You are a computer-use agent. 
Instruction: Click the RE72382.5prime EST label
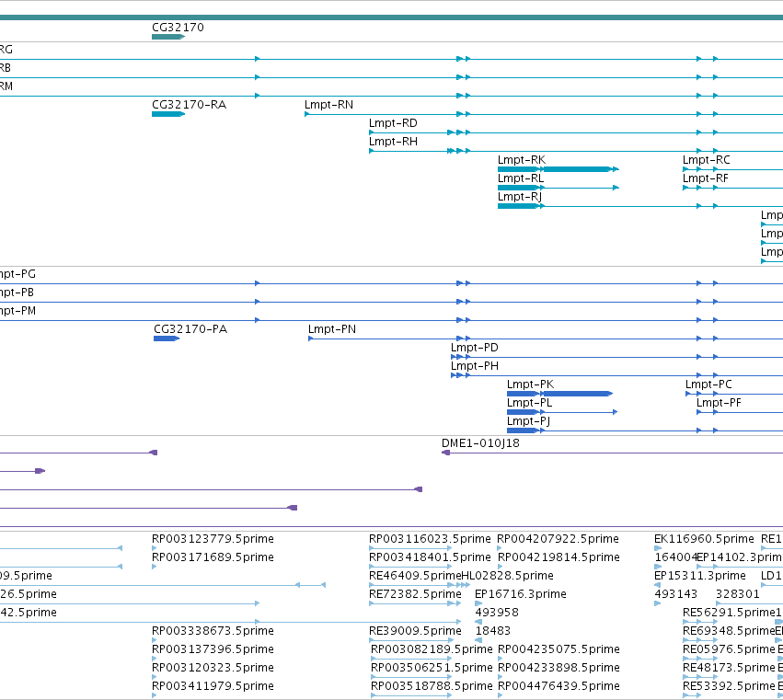click(x=415, y=594)
